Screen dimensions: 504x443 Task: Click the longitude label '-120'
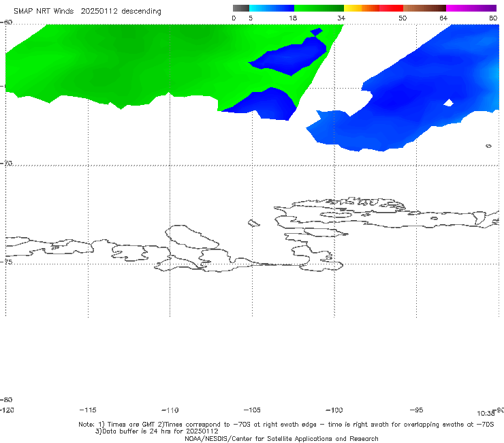point(7,410)
